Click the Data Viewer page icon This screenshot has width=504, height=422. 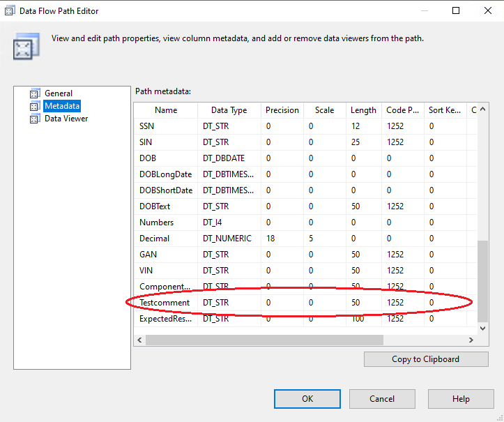[x=34, y=119]
